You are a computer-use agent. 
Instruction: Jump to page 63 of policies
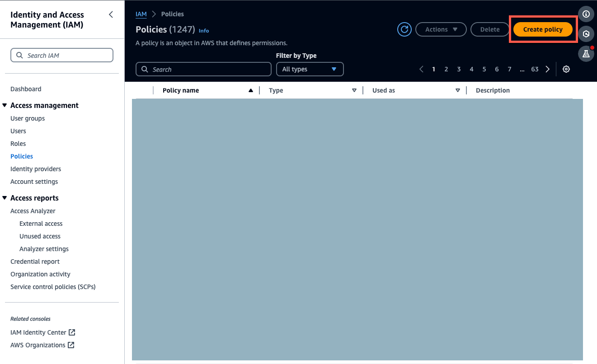click(x=535, y=69)
